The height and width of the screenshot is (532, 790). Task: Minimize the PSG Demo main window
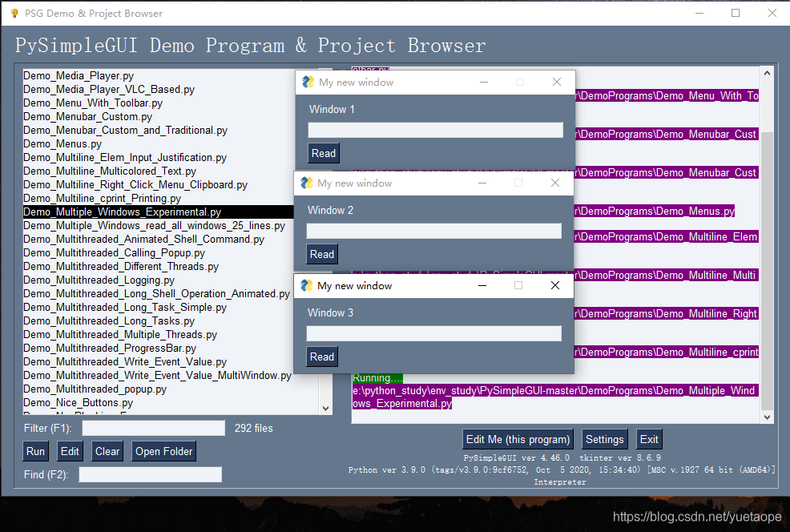pos(699,13)
